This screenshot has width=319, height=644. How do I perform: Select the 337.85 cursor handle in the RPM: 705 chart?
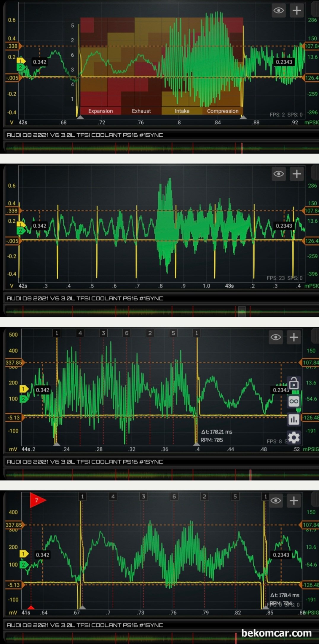tap(14, 363)
